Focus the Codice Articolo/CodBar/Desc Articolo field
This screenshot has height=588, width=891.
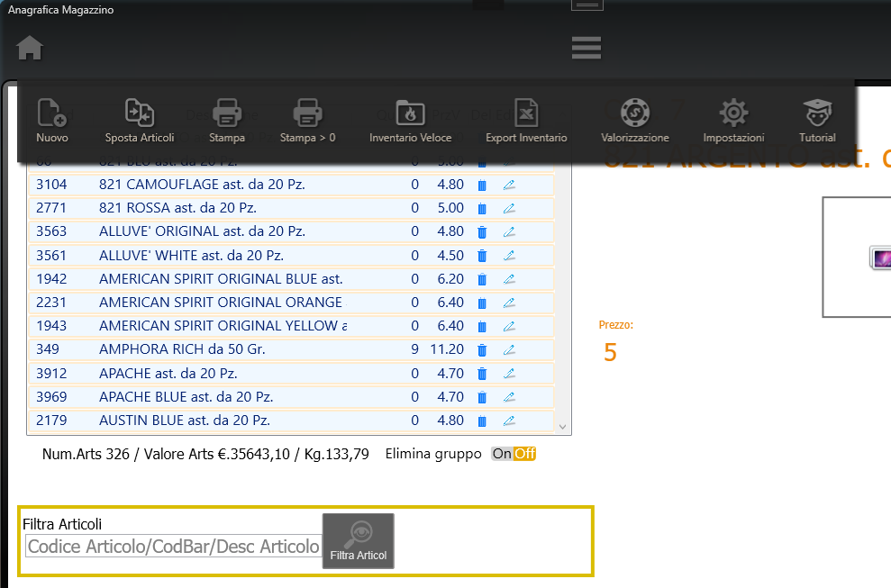(174, 547)
